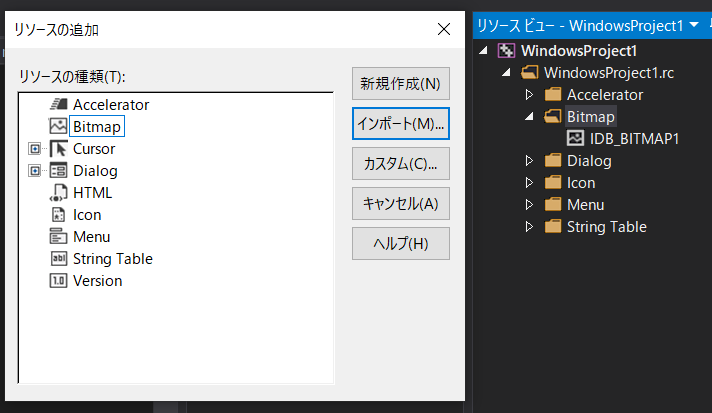This screenshot has height=413, width=712.
Task: Click the カスタム(C)... button
Action: coord(400,163)
